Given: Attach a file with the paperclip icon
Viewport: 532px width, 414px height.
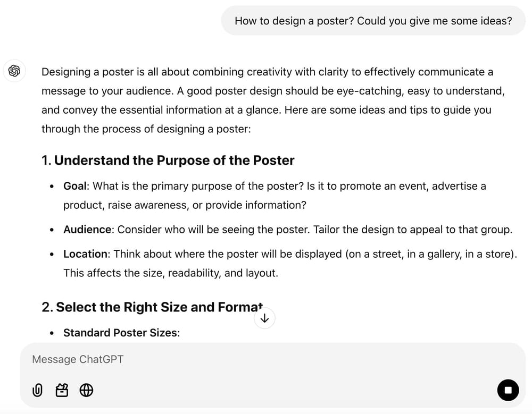Looking at the screenshot, I should tap(37, 390).
